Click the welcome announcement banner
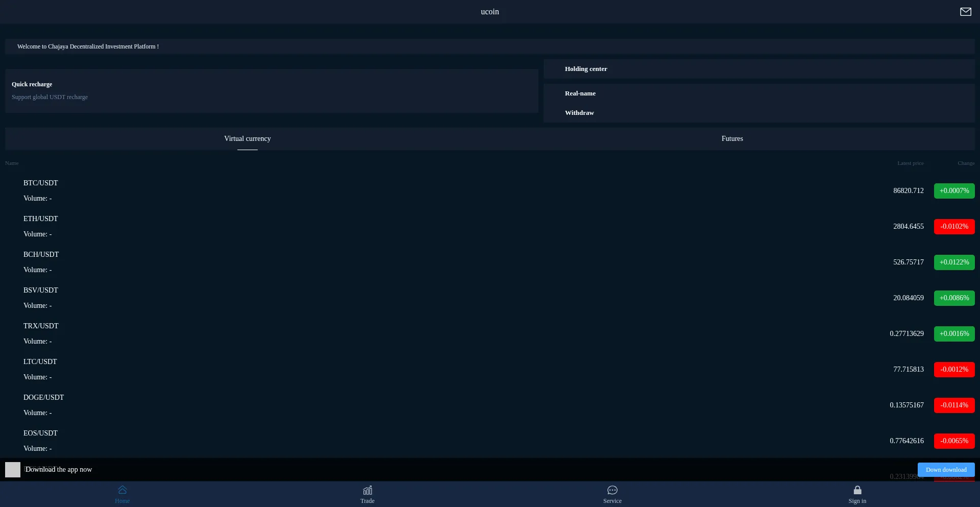 (88, 46)
